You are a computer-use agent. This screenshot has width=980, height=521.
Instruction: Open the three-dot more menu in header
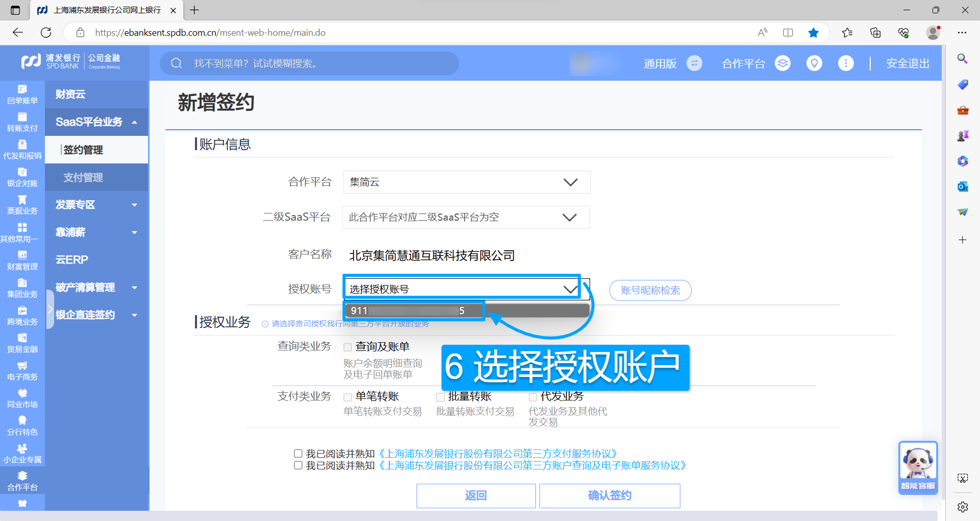click(x=846, y=63)
